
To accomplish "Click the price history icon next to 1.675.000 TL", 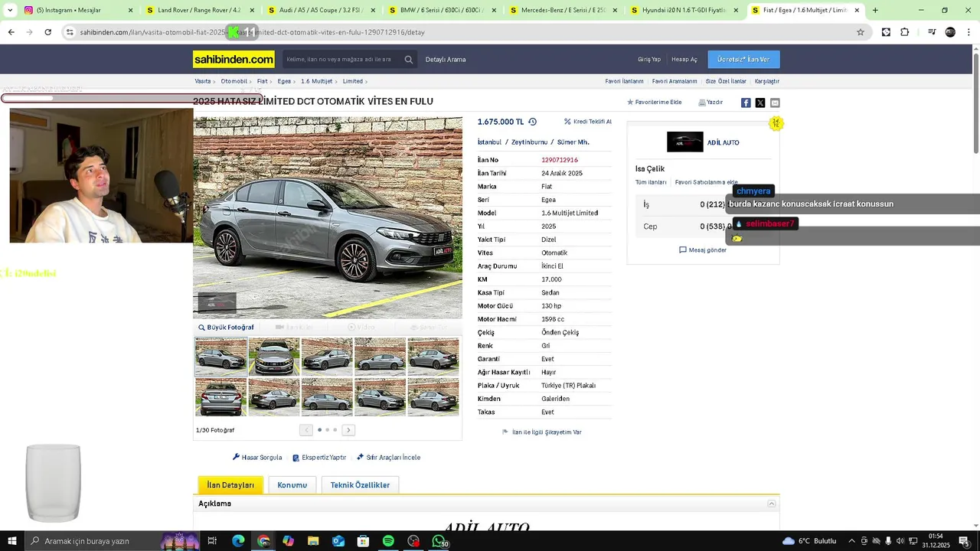I will point(532,122).
